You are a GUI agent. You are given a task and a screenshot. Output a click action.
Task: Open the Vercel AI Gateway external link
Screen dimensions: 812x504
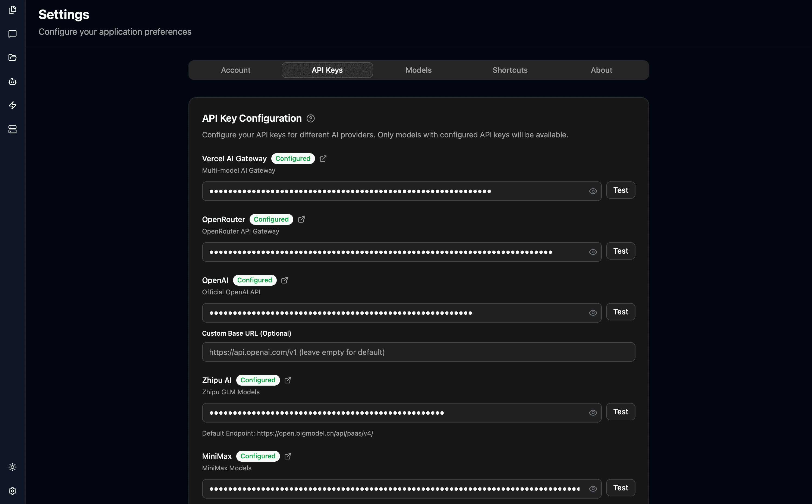pyautogui.click(x=323, y=158)
